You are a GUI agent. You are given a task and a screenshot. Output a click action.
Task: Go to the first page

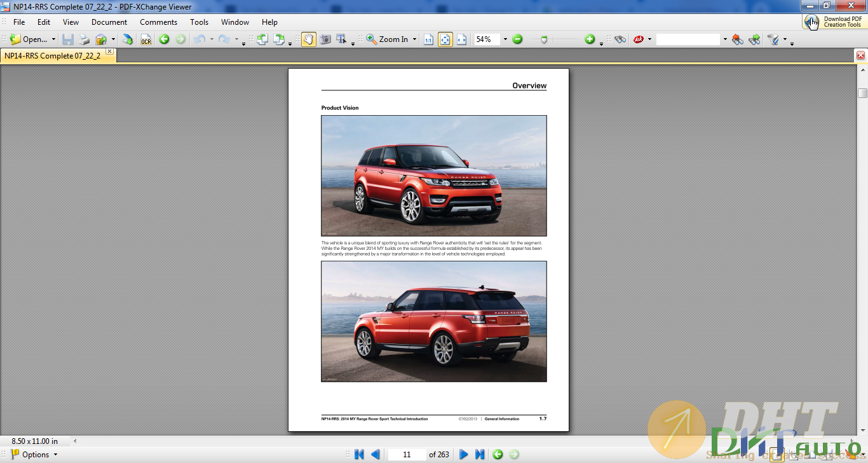click(359, 454)
